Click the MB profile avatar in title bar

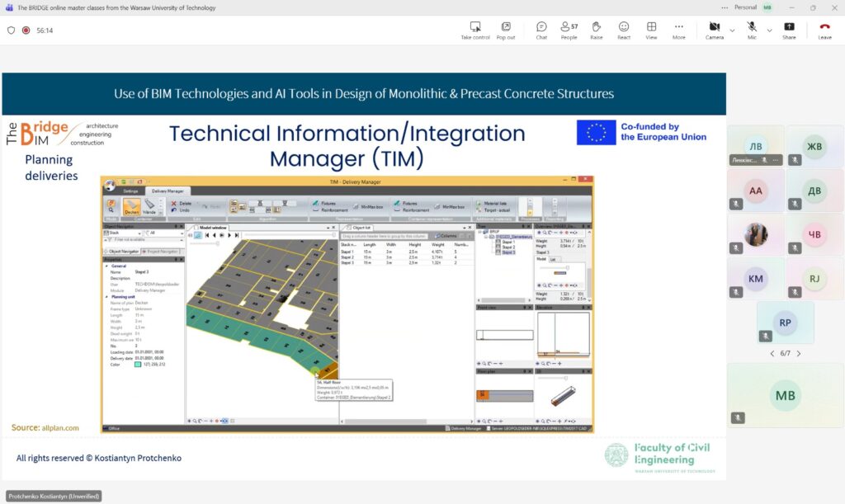[767, 7]
